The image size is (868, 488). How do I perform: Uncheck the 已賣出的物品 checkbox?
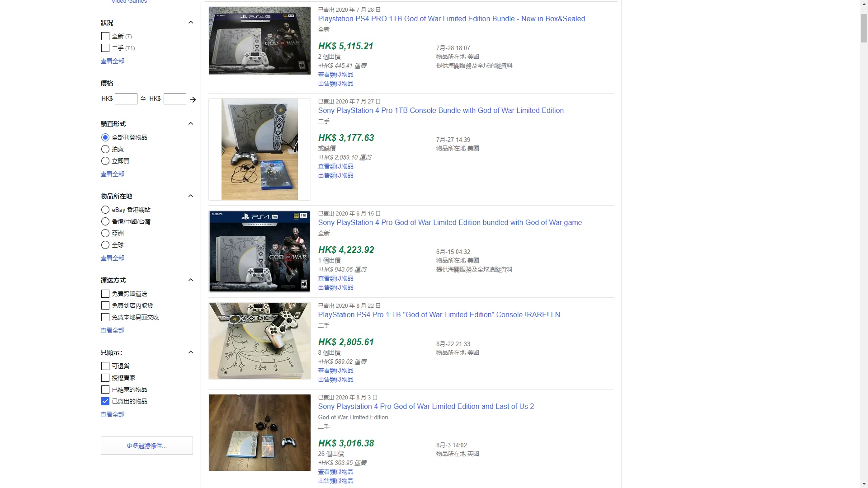coord(105,401)
